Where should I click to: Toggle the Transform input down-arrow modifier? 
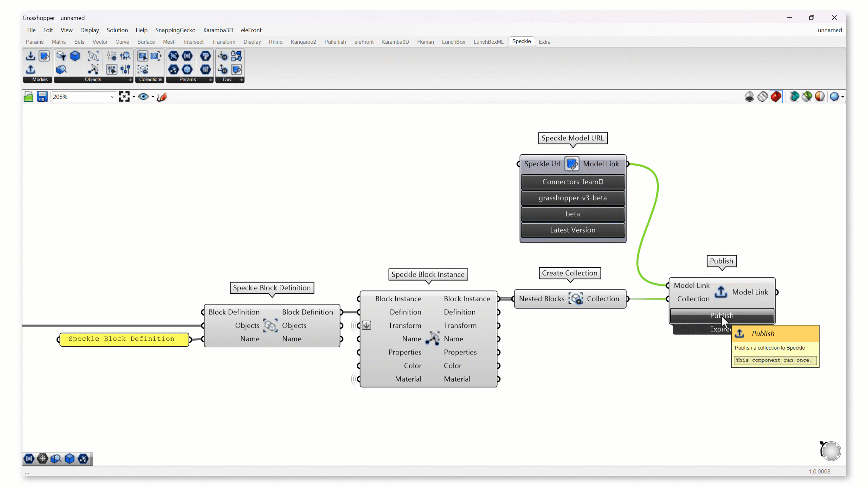[x=366, y=325]
